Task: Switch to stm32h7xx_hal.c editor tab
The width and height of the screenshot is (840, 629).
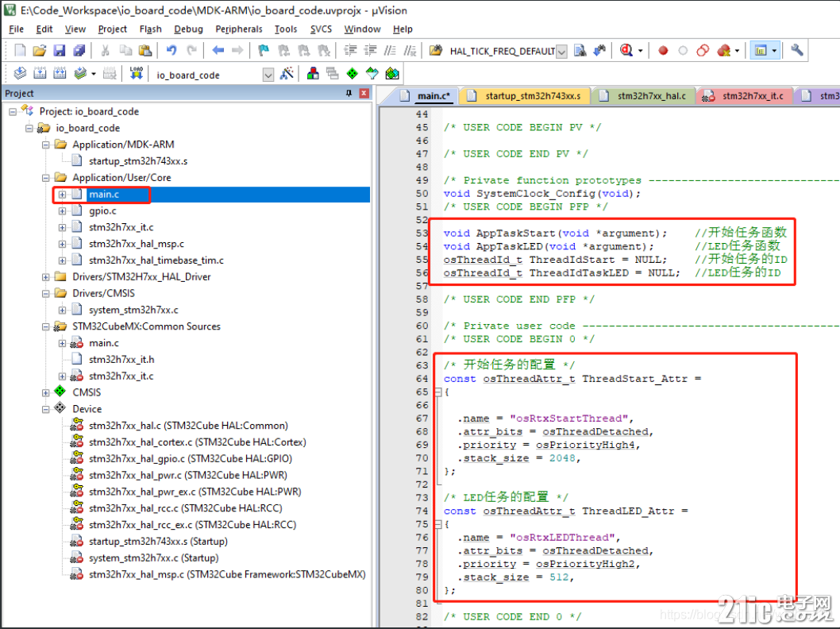Action: pyautogui.click(x=643, y=96)
